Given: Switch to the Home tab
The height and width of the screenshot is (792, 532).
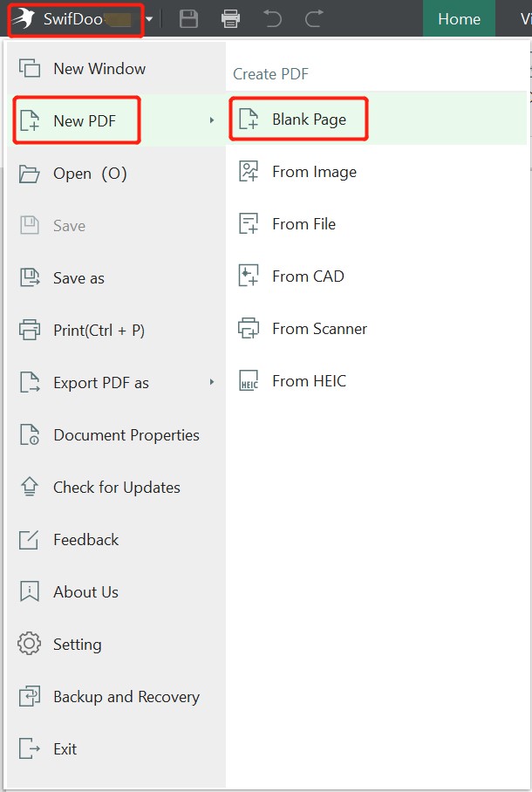Looking at the screenshot, I should [459, 18].
